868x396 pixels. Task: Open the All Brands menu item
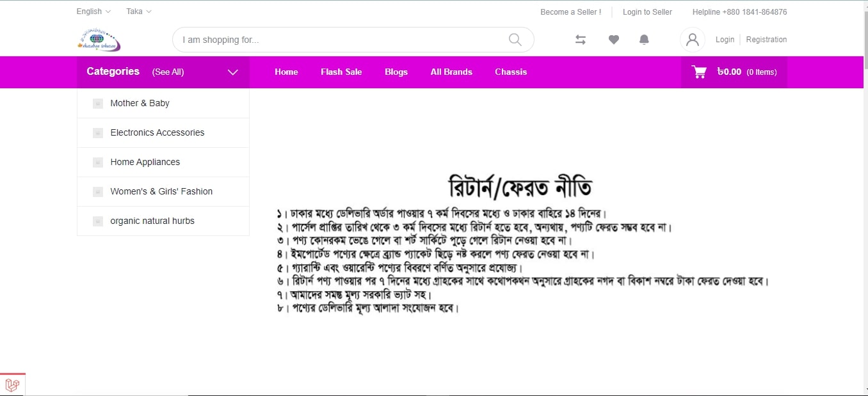(x=451, y=72)
